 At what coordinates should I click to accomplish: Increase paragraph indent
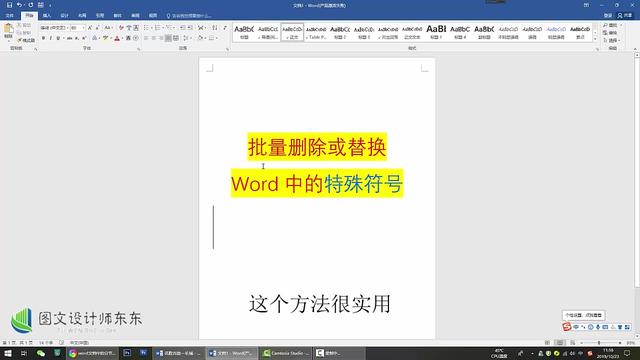(190, 28)
